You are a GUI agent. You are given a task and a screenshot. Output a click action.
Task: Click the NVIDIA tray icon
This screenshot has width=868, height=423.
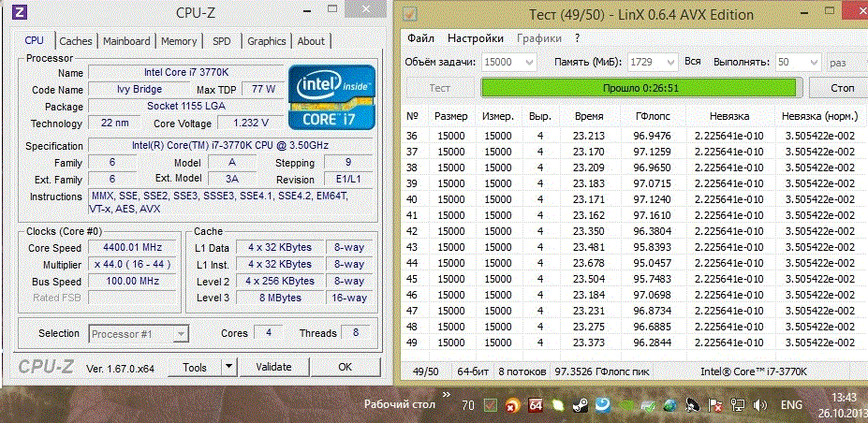click(625, 405)
